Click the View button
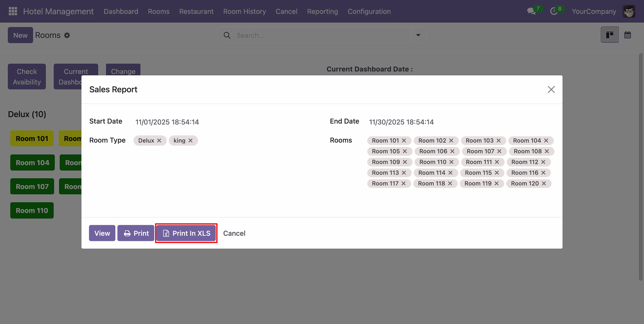 (102, 233)
